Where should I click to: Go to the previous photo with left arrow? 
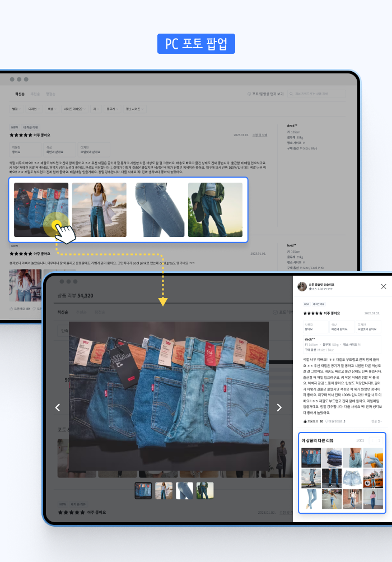click(58, 407)
